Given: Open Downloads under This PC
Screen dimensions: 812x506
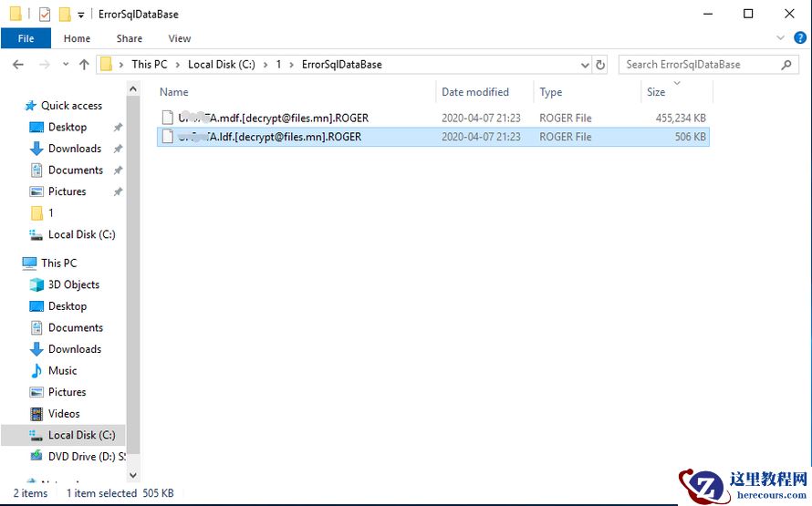Looking at the screenshot, I should click(75, 349).
